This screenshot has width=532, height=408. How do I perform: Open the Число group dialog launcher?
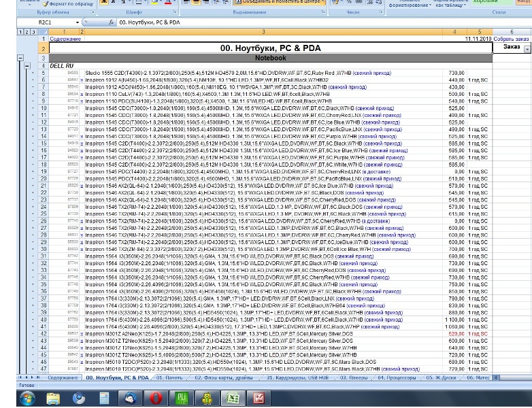(x=382, y=12)
